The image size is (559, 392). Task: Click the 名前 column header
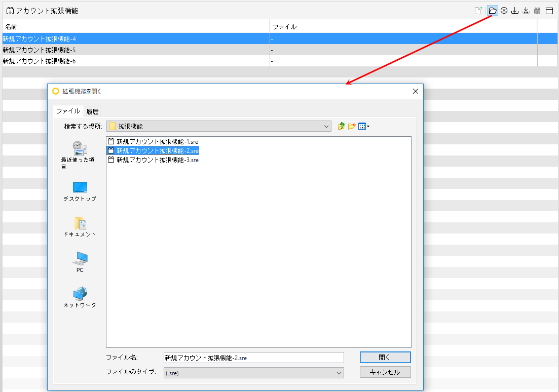136,27
